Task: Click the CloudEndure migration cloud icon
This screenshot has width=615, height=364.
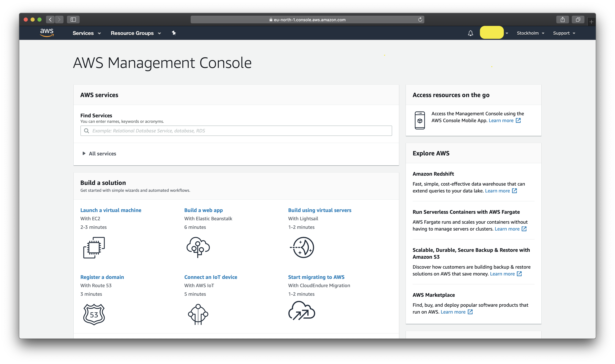Action: (301, 310)
